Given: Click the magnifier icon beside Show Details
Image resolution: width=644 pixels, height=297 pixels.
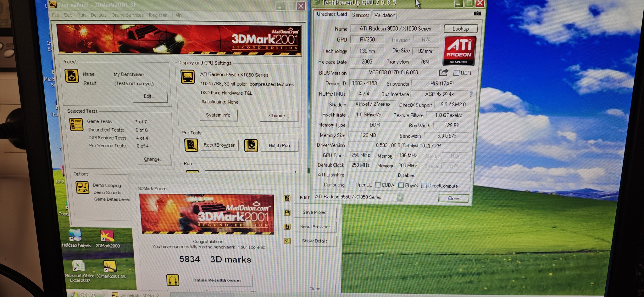Looking at the screenshot, I should coord(287,241).
